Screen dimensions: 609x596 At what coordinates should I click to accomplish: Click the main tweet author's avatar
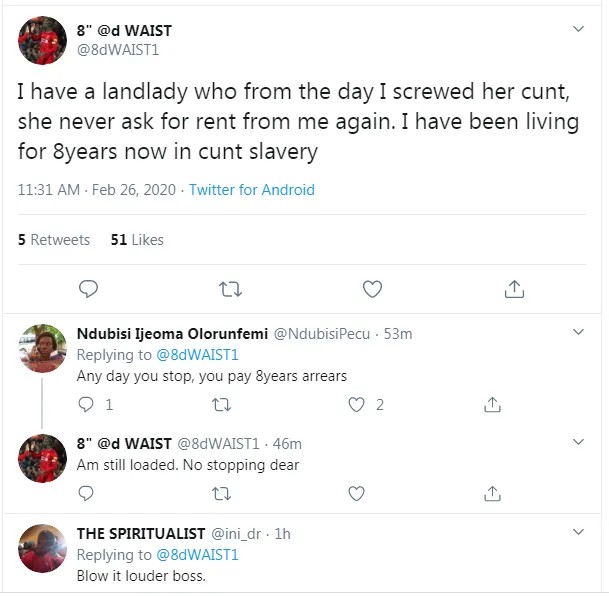coord(43,41)
